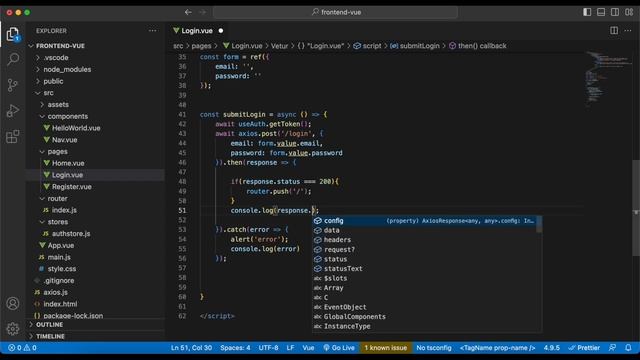Click Go Live in status bar

[x=339, y=348]
